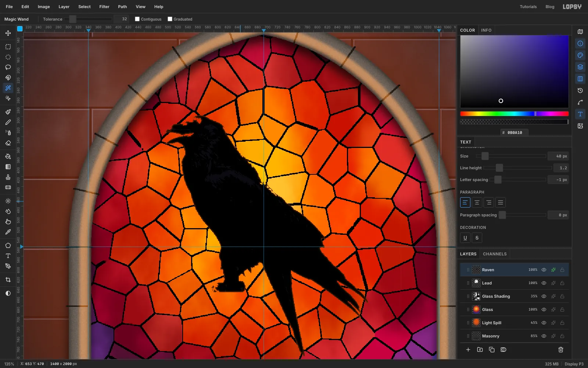Click the Tolerance slider
The height and width of the screenshot is (368, 588).
tap(88, 19)
